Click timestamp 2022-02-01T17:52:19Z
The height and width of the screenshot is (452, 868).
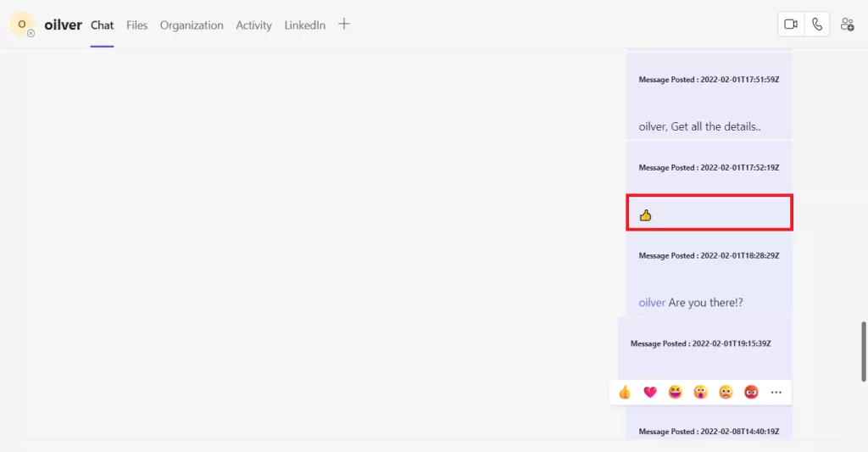(x=739, y=167)
